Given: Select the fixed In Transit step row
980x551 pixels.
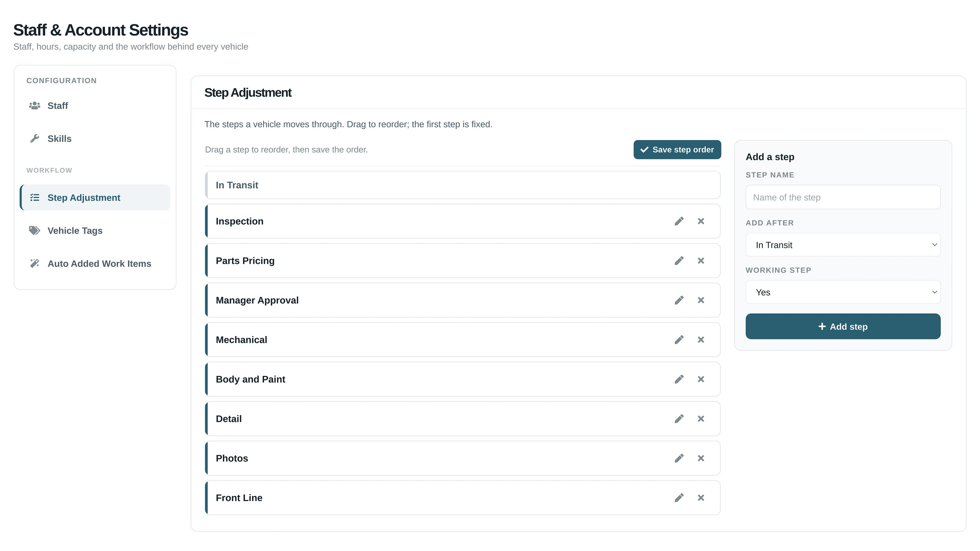Looking at the screenshot, I should pyautogui.click(x=462, y=185).
